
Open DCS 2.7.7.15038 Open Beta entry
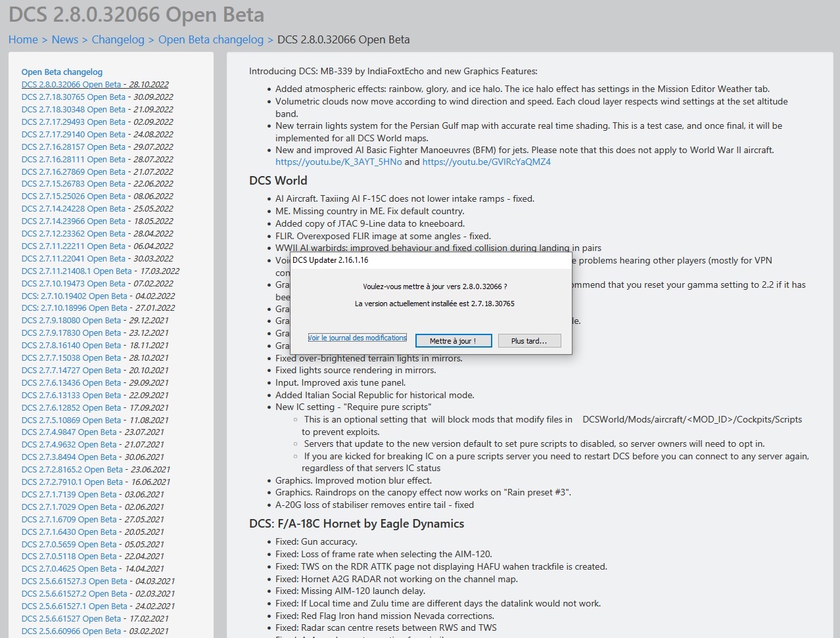pyautogui.click(x=71, y=357)
